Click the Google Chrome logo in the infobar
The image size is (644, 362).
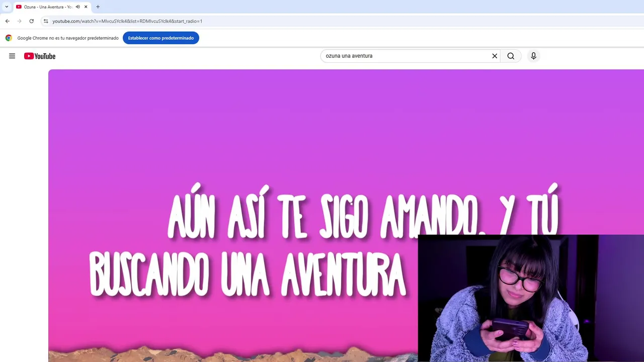click(9, 38)
